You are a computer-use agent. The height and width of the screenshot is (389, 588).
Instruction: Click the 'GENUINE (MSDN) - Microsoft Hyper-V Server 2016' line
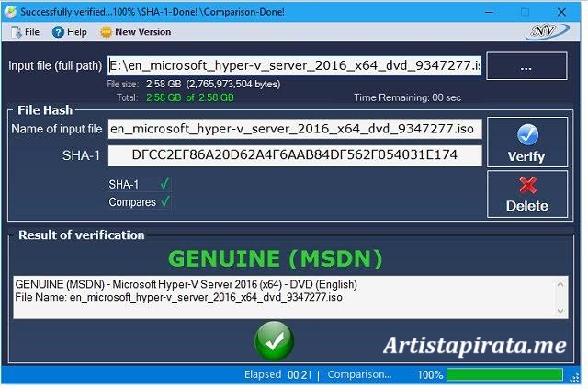186,284
